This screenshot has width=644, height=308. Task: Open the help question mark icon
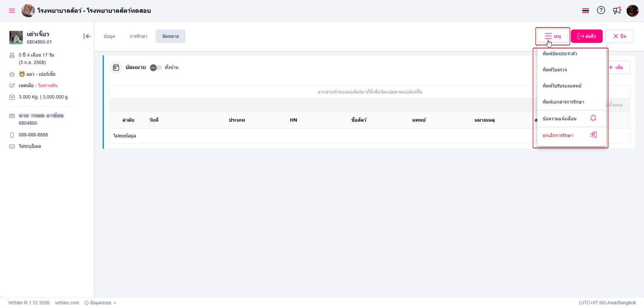(x=601, y=10)
